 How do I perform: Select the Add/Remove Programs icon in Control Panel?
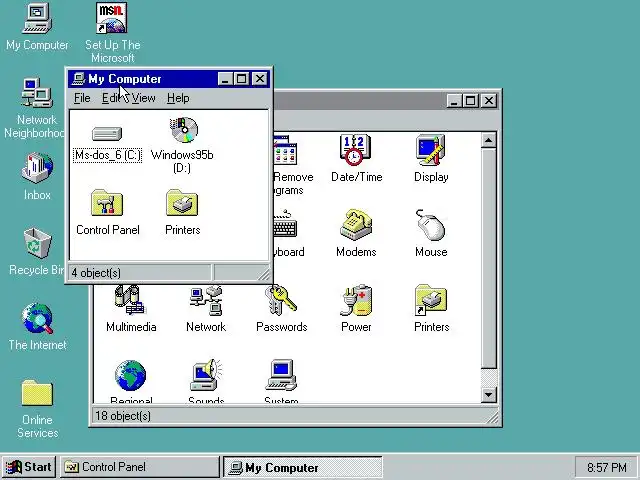pos(285,150)
